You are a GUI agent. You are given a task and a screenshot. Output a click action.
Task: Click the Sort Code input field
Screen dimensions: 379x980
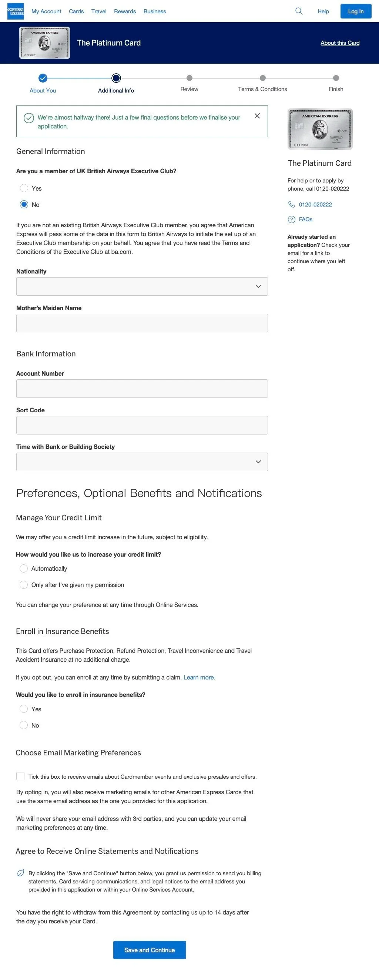point(142,425)
